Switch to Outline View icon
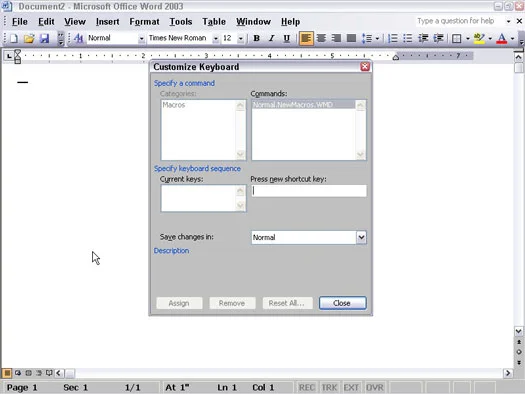 pyautogui.click(x=39, y=373)
